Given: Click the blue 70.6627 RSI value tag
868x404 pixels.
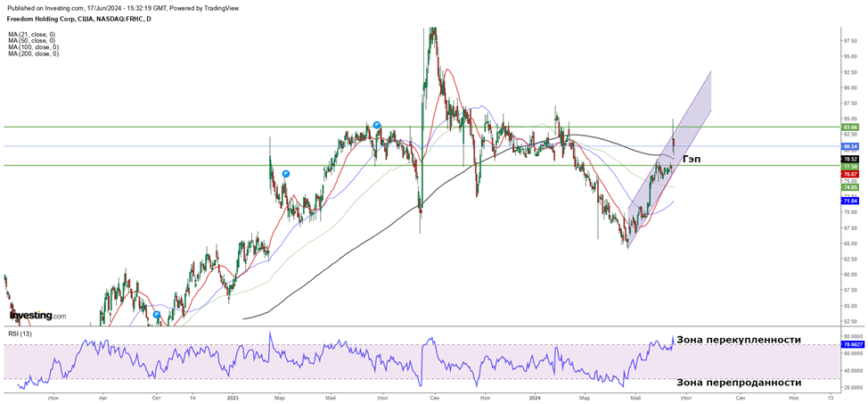Looking at the screenshot, I should [x=852, y=344].
